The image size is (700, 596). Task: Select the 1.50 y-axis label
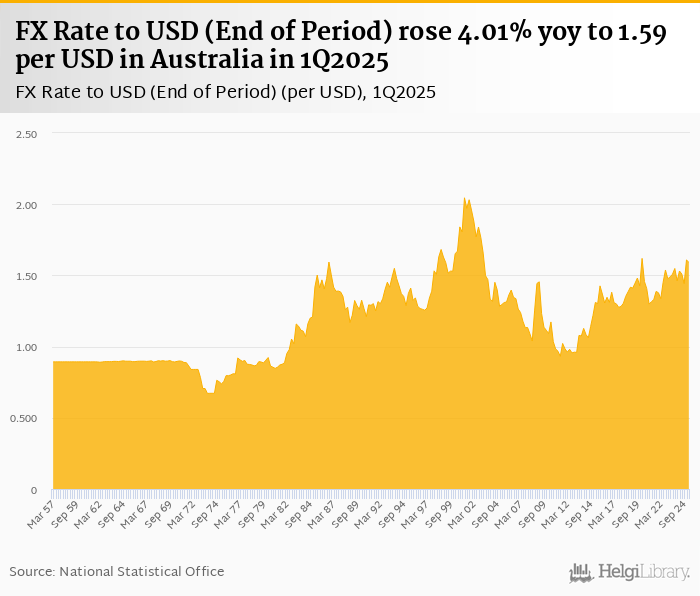point(25,276)
